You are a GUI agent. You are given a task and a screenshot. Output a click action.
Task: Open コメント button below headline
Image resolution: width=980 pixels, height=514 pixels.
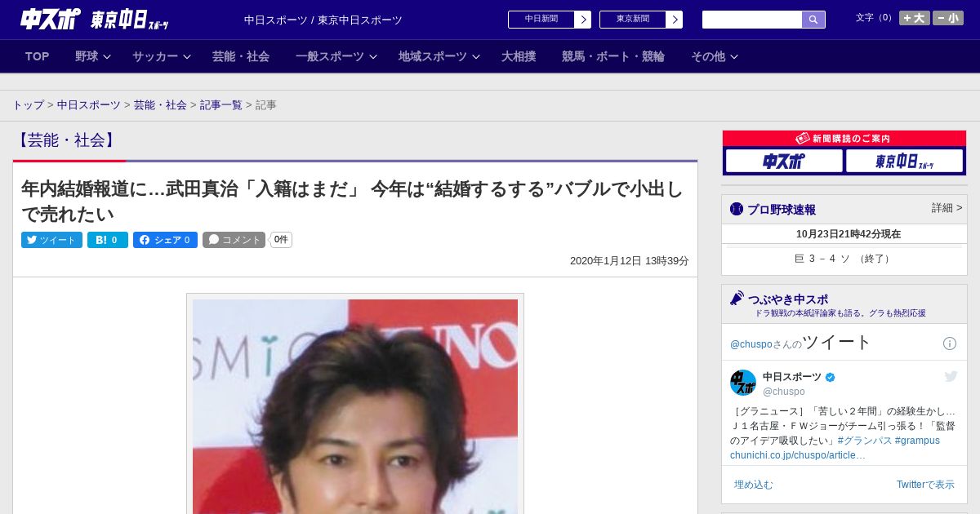[234, 240]
